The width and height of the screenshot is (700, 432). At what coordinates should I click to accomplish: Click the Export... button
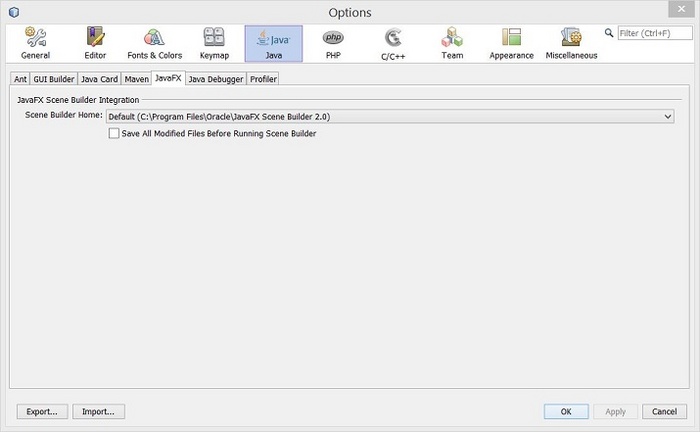(x=42, y=411)
